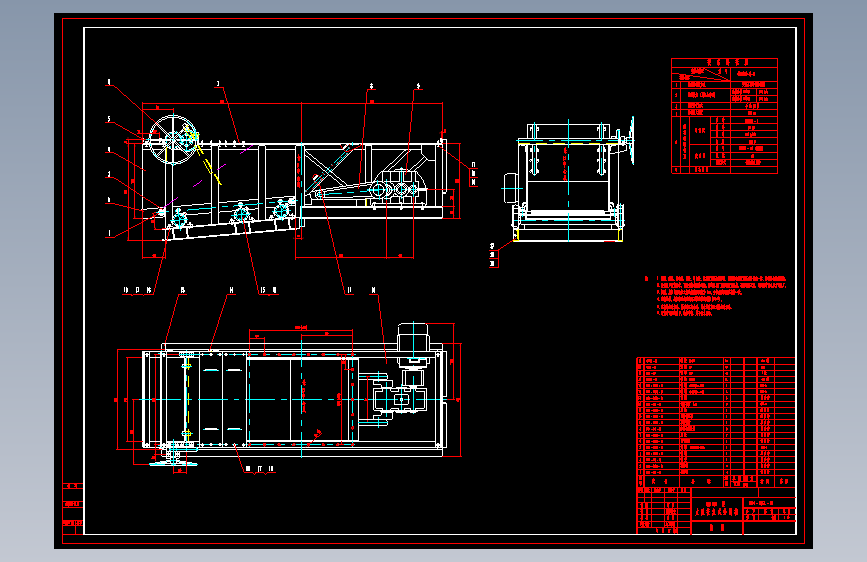Click balloon label "11" below side elevation
This screenshot has width=867, height=562.
[349, 290]
